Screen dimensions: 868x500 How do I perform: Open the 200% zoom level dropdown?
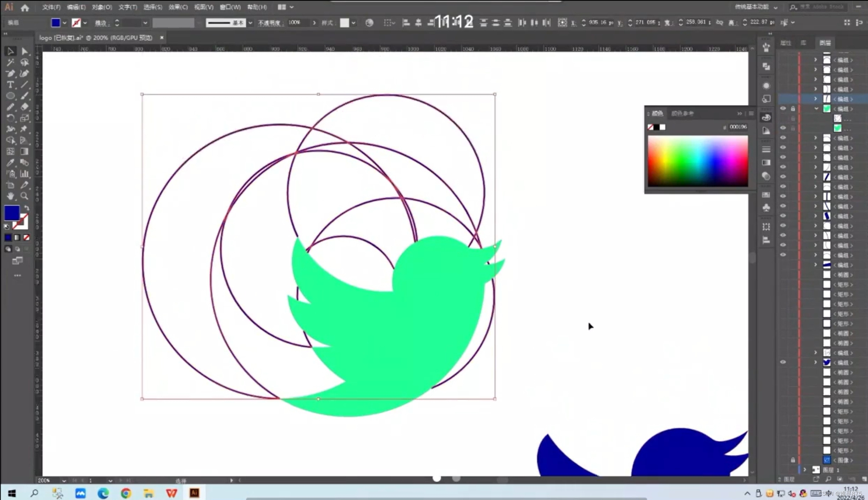coord(64,481)
